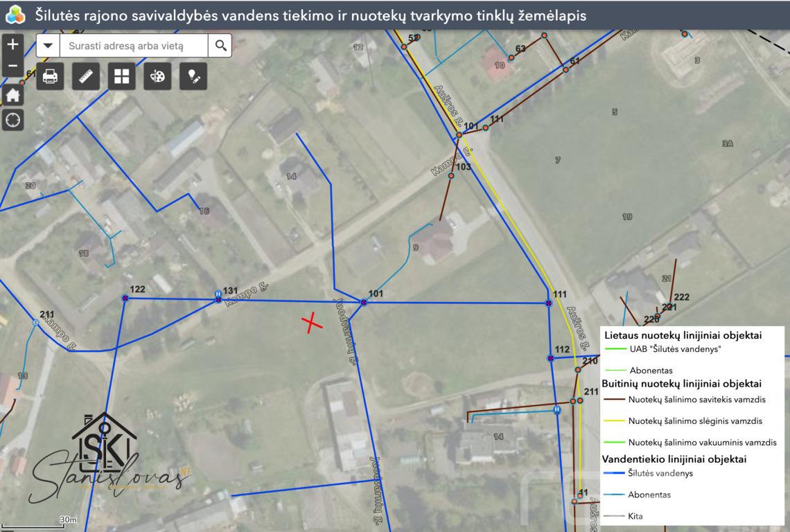Open the Print widget
790x532 pixels.
click(x=50, y=77)
